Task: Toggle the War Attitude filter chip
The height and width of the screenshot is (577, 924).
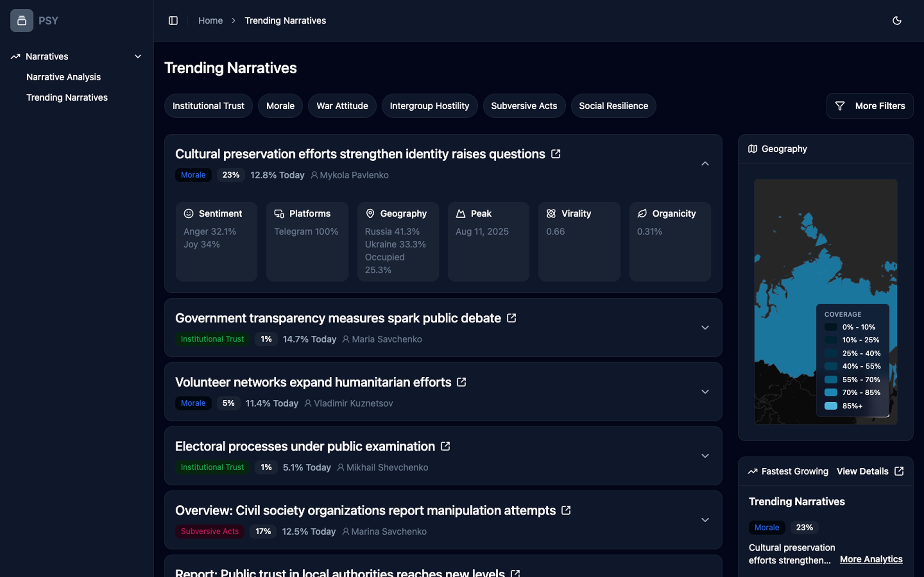Action: coord(342,106)
